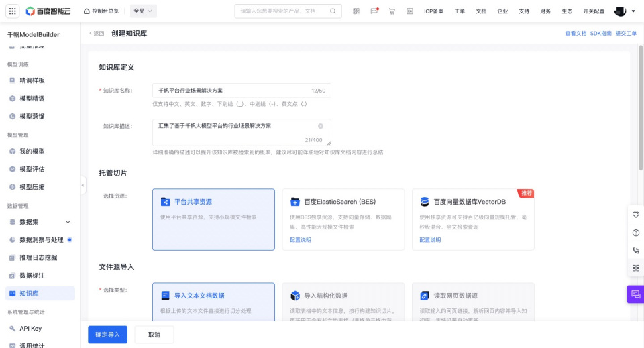Choose 导入文本文档数据 import type

click(x=213, y=301)
